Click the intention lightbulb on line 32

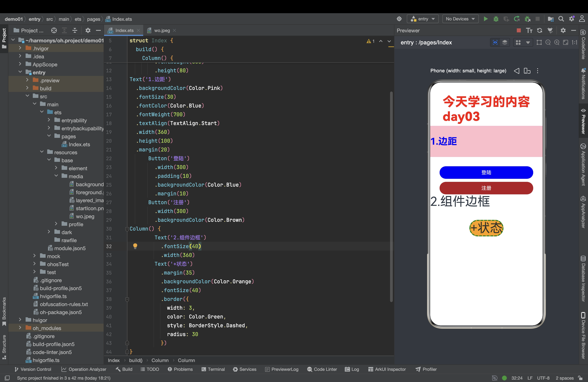(135, 246)
